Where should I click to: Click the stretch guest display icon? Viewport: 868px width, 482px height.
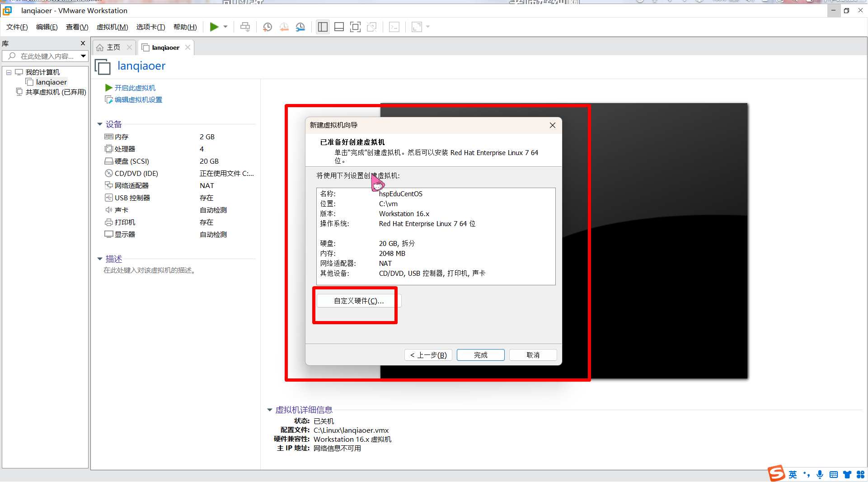click(417, 27)
